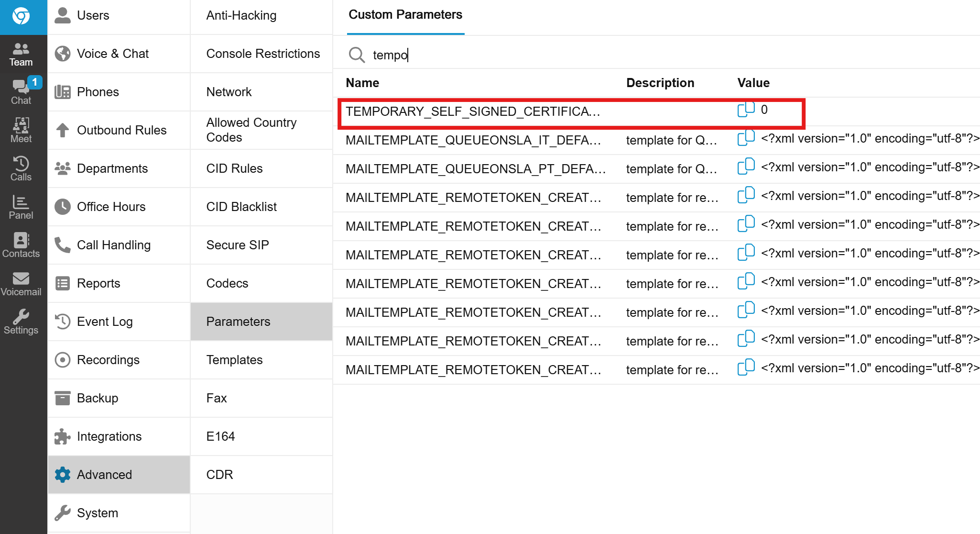Select the Custom Parameters tab
This screenshot has width=980, height=534.
(405, 15)
